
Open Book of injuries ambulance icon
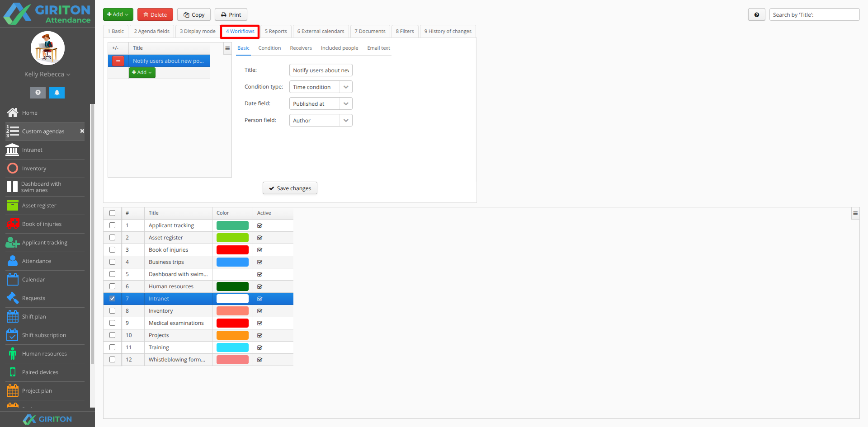pos(13,224)
